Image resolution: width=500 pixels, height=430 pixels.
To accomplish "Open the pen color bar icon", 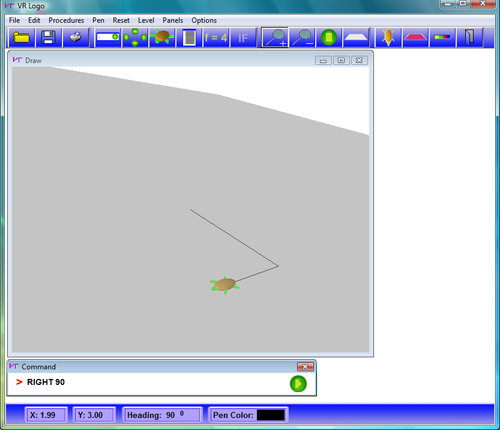I will 443,37.
